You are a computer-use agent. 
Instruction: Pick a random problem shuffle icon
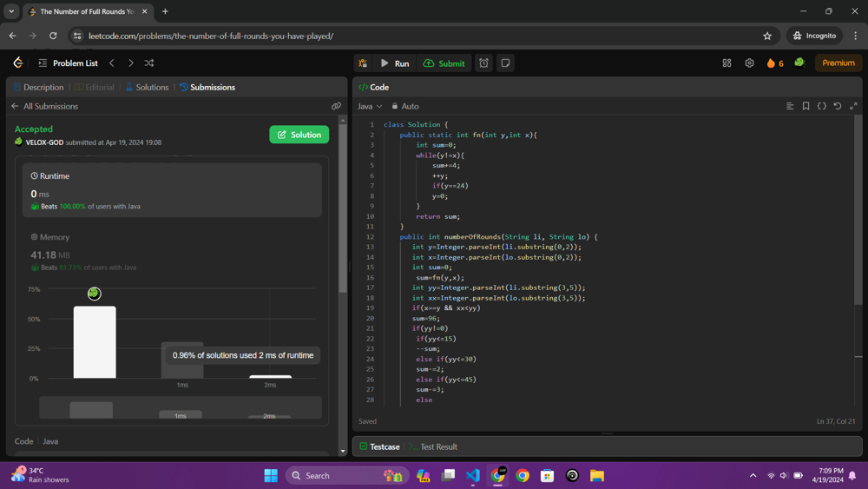[149, 63]
